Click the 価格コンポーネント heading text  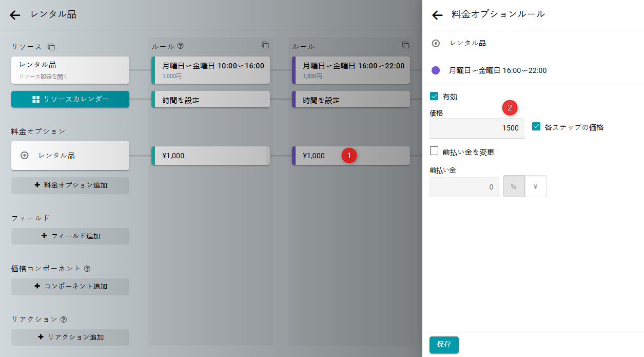pyautogui.click(x=46, y=268)
